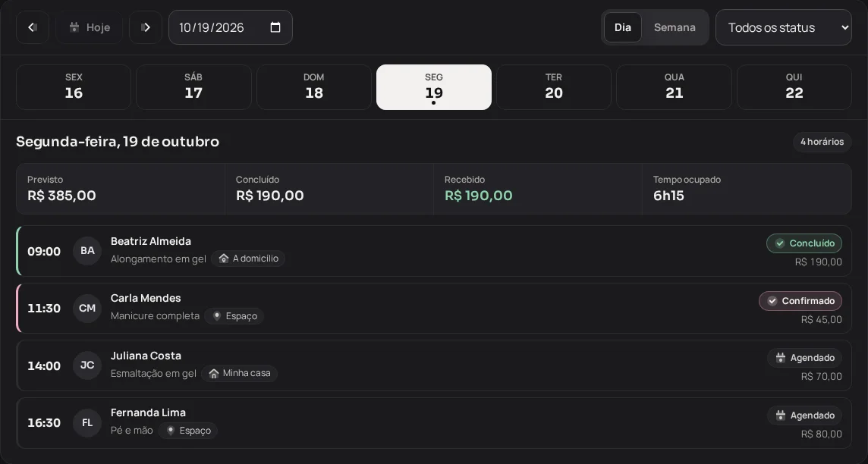Open Todos os status dropdown
Image resolution: width=868 pixels, height=464 pixels.
(783, 27)
